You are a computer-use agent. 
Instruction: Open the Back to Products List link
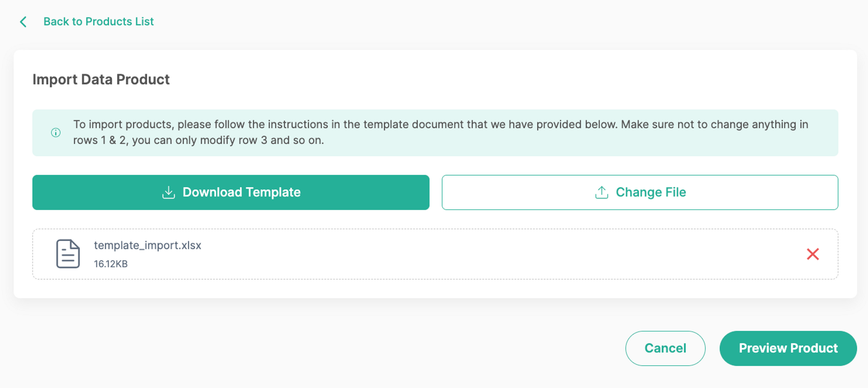pyautogui.click(x=99, y=22)
